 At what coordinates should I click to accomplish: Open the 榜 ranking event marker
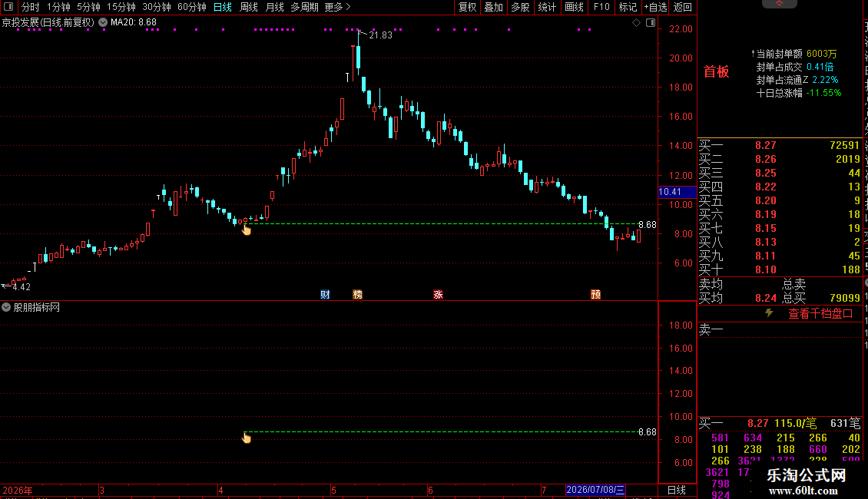(358, 294)
